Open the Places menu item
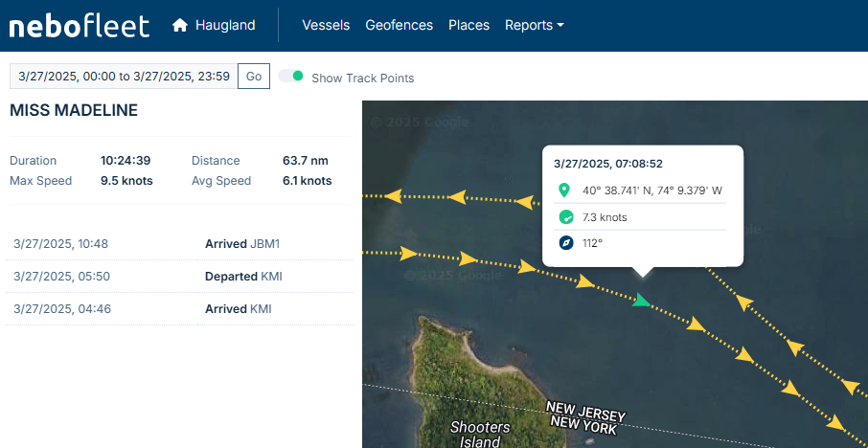The height and width of the screenshot is (448, 868). (468, 26)
